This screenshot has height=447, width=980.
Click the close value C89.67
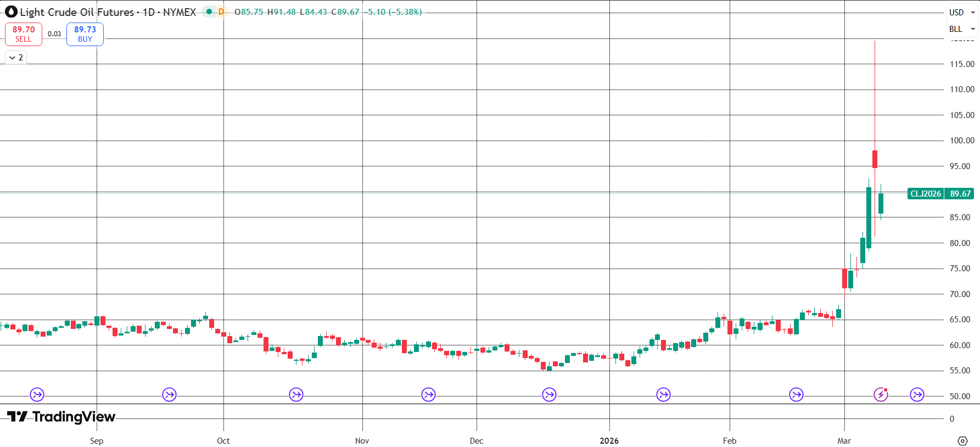coord(345,12)
